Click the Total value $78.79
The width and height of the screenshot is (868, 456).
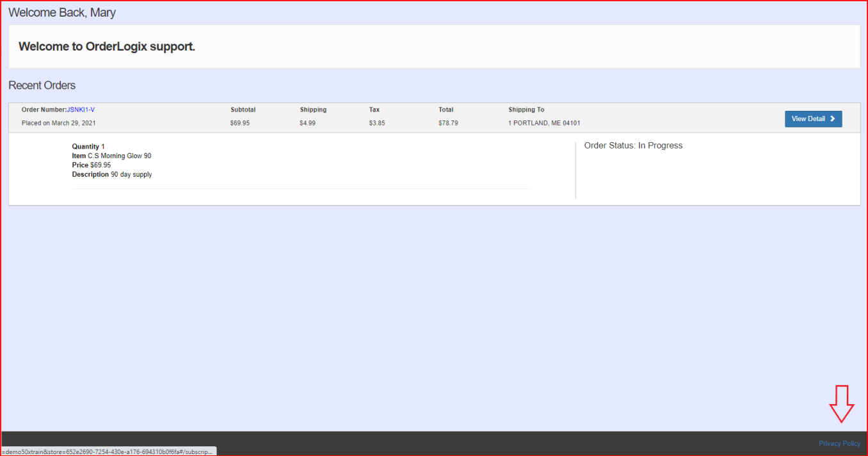[x=448, y=123]
